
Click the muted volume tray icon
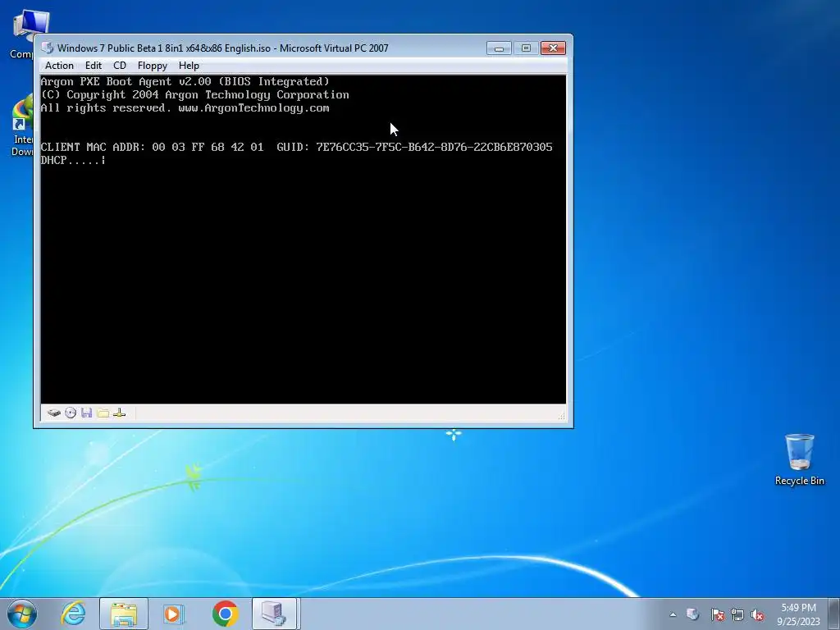(x=757, y=614)
